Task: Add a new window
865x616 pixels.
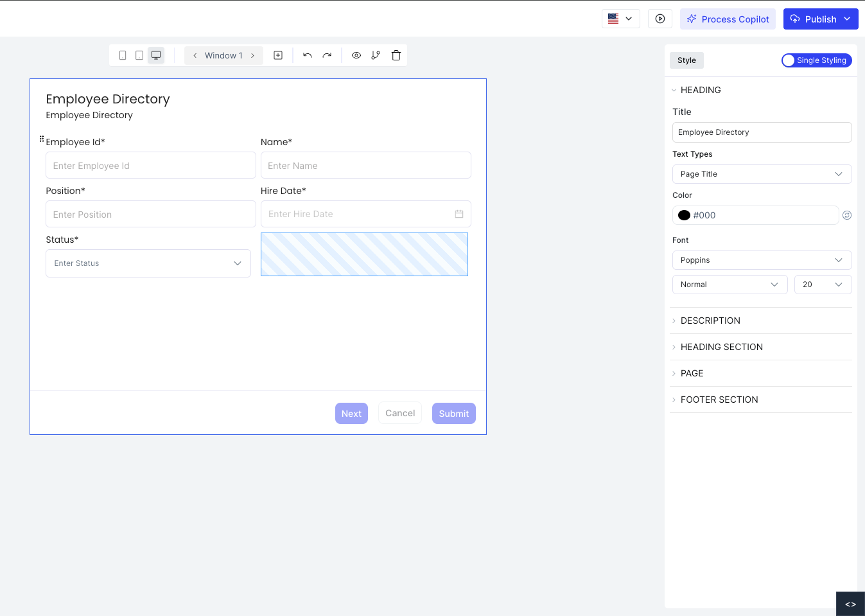Action: tap(278, 55)
